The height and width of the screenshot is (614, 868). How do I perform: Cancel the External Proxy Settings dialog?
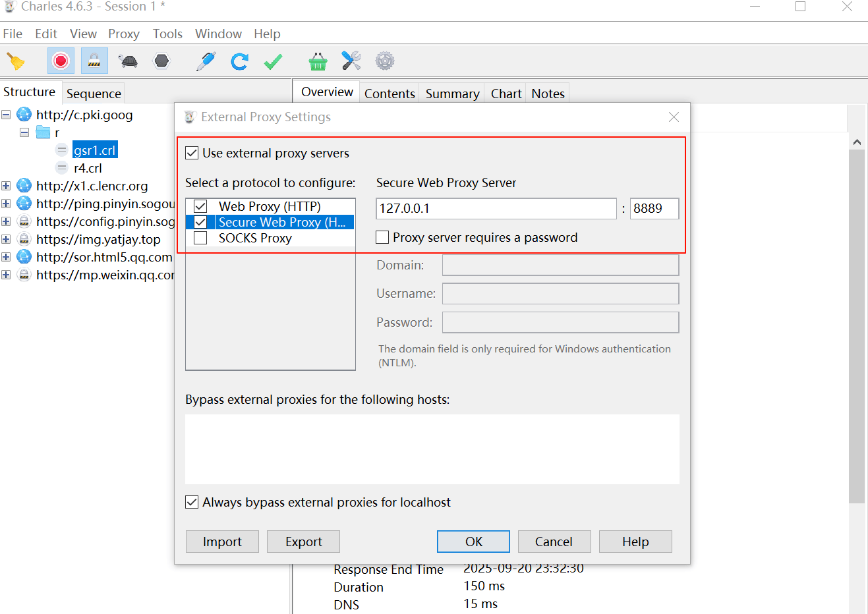pyautogui.click(x=554, y=542)
